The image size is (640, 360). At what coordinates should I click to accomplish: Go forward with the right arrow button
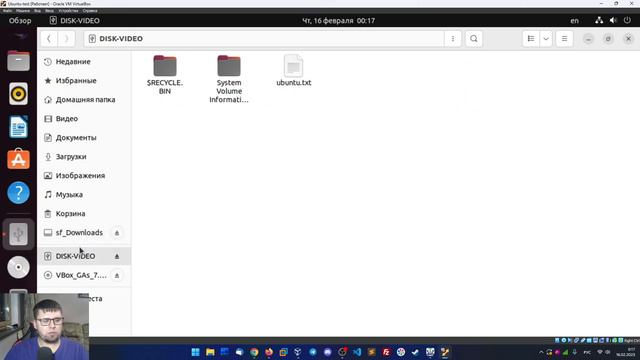[x=66, y=39]
